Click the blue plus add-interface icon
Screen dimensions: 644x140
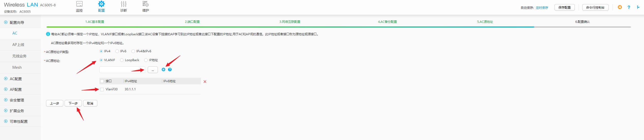pyautogui.click(x=163, y=69)
